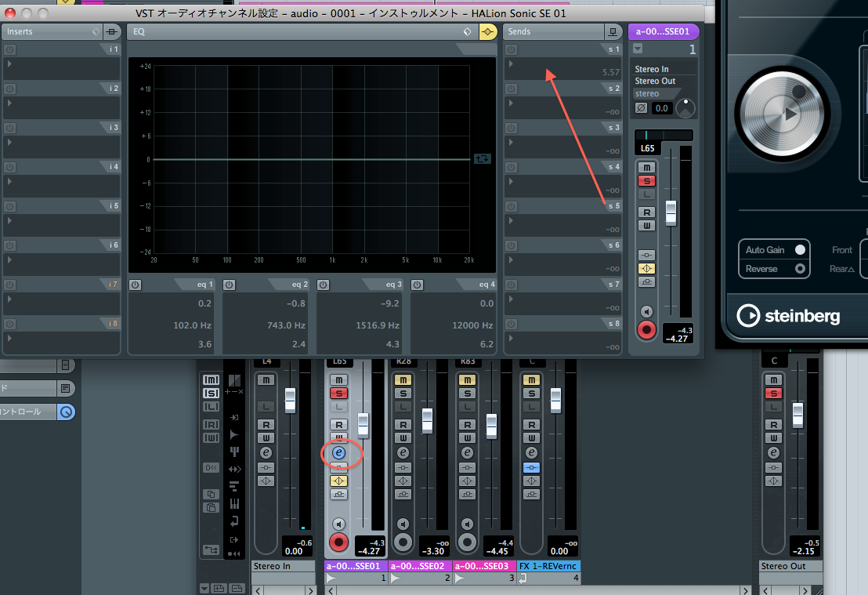The height and width of the screenshot is (595, 868).
Task: Click the input phase invert button
Action: [x=642, y=108]
